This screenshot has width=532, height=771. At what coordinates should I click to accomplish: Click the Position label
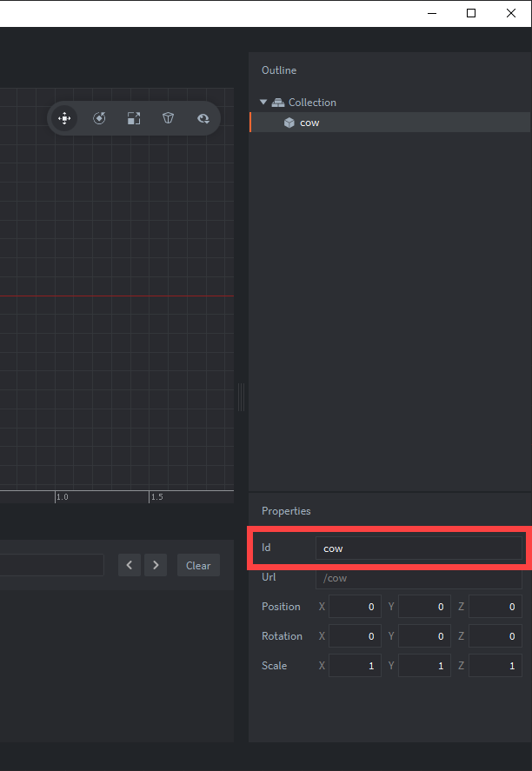click(281, 607)
